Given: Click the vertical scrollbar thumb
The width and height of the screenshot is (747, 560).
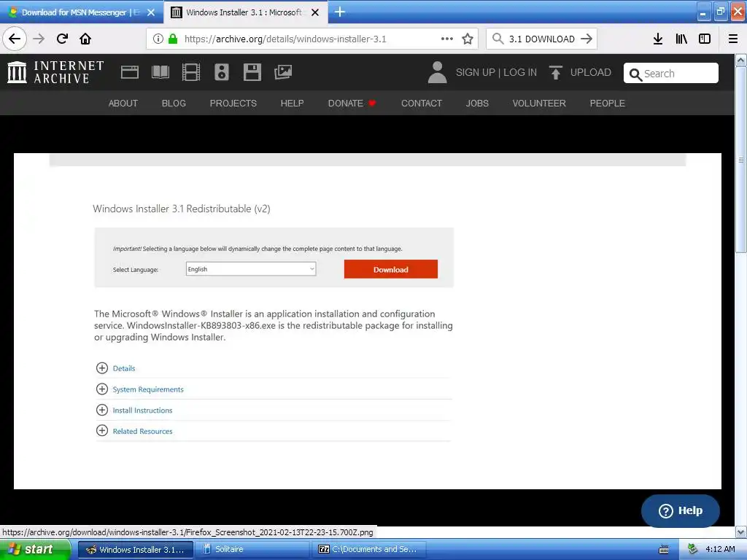Looking at the screenshot, I should 741,160.
